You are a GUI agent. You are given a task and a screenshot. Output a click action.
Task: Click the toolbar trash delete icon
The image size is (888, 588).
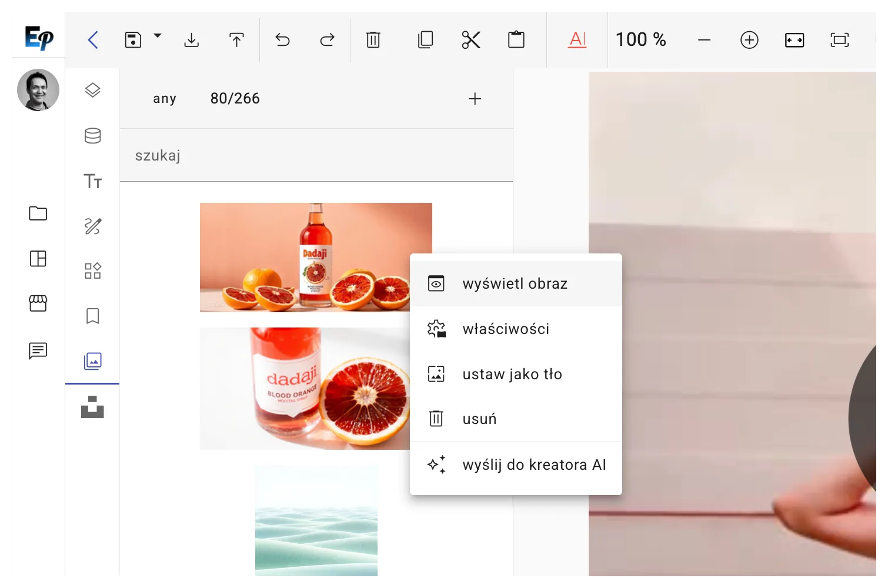pos(373,40)
